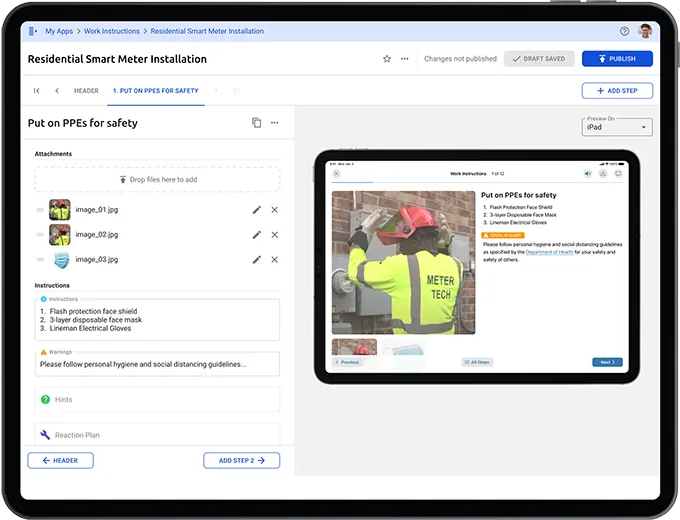Screen dimensions: 680x520
Task: Edit image_01.jpg with pencil icon
Action: [257, 210]
